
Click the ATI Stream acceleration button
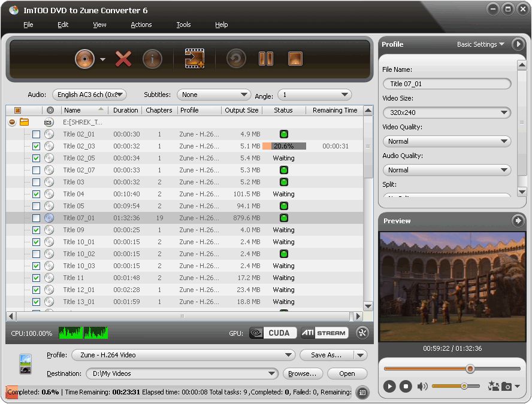point(323,333)
